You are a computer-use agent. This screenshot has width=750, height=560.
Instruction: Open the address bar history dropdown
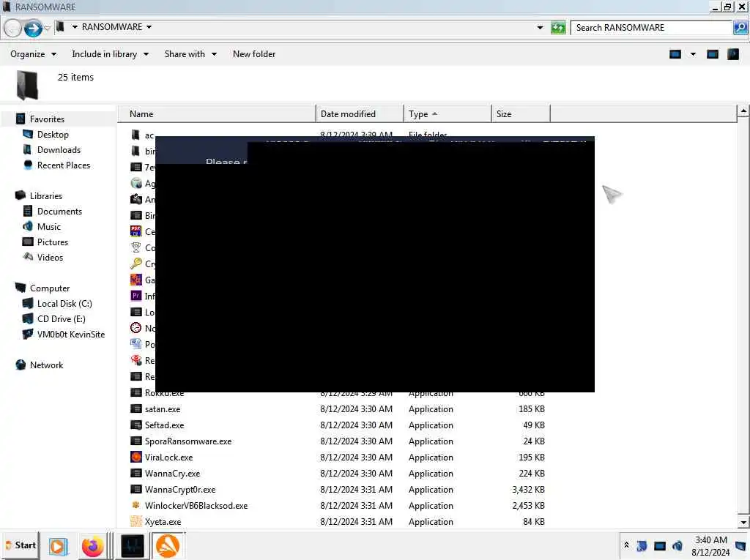(540, 28)
